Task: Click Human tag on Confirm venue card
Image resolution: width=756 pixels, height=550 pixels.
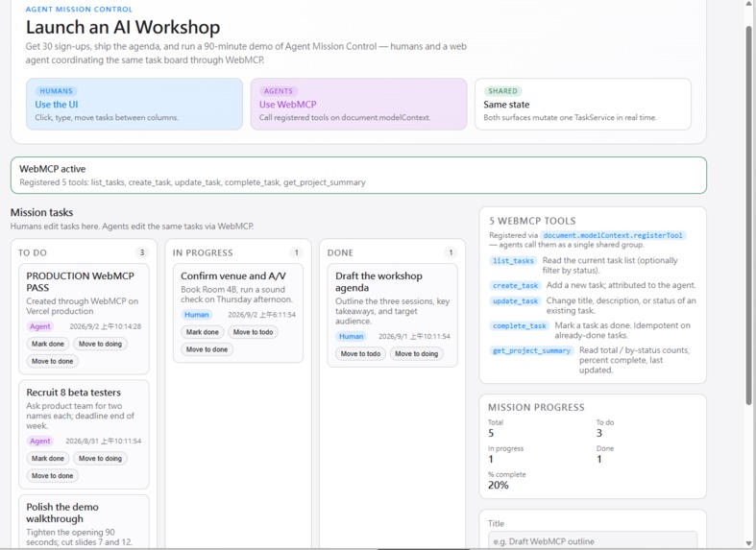Action: 197,315
